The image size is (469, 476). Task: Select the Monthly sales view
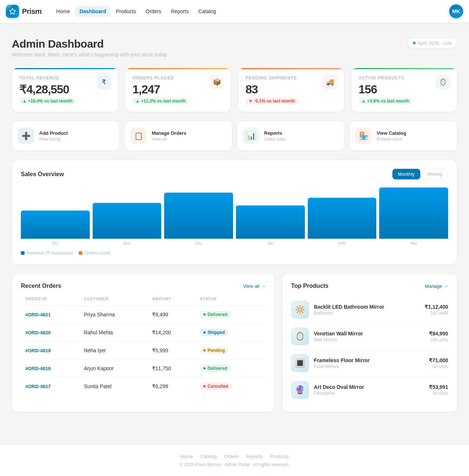pos(406,174)
